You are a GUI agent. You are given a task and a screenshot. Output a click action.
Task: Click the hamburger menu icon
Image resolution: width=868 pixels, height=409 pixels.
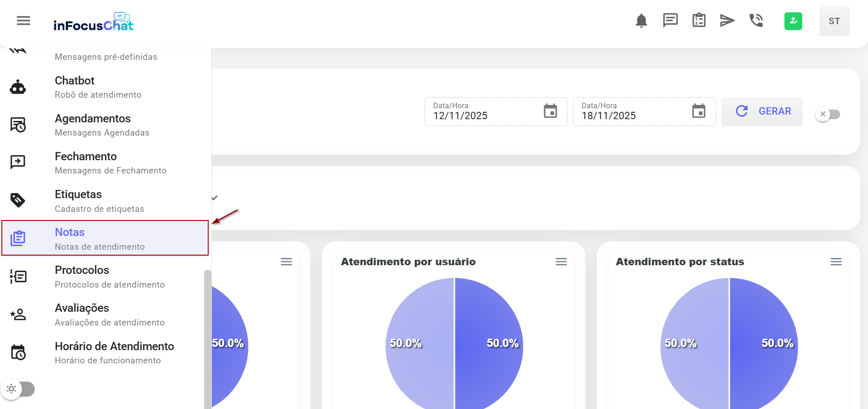click(x=23, y=21)
